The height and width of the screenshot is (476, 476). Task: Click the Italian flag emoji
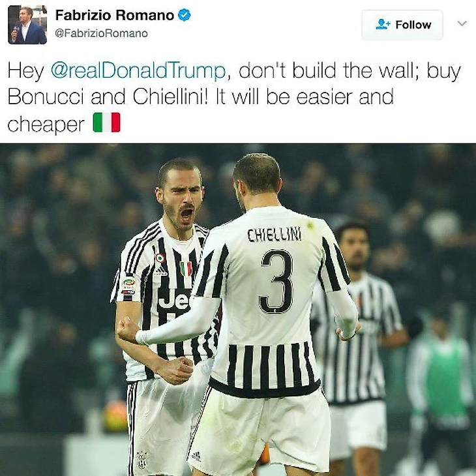point(106,123)
